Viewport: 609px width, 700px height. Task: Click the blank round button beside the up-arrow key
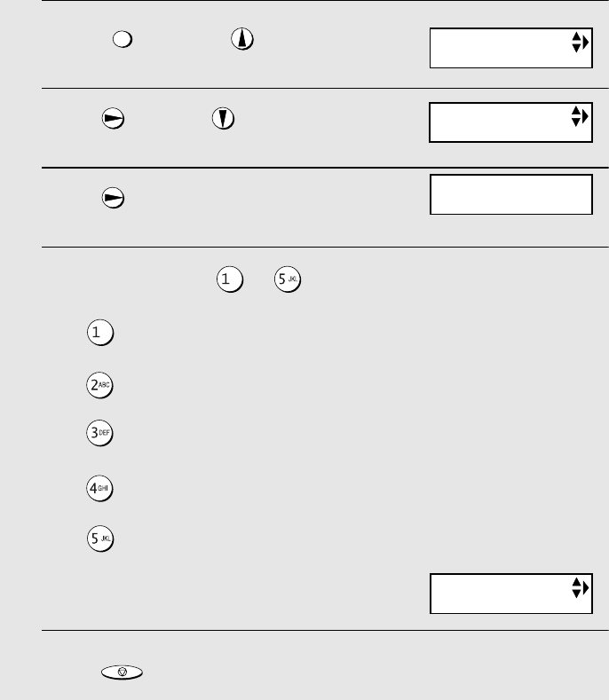coord(122,39)
